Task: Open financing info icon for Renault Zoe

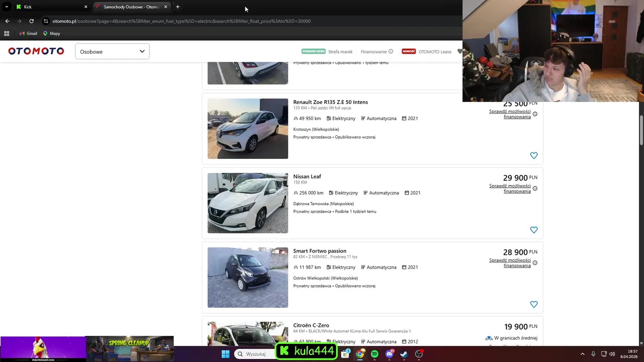Action: (x=535, y=114)
